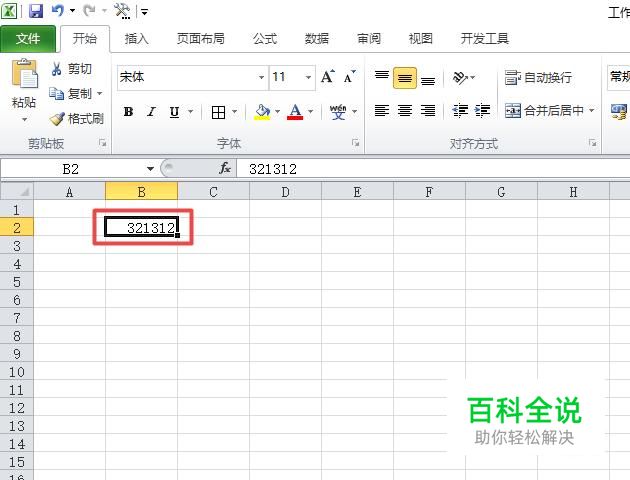Open the 字体 dialog launcher
The width and height of the screenshot is (630, 480).
coord(356,143)
